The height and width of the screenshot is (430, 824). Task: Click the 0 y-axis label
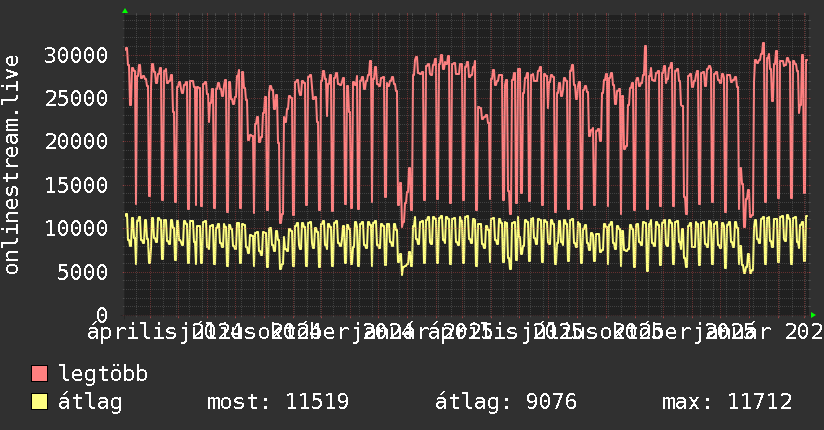pyautogui.click(x=101, y=315)
